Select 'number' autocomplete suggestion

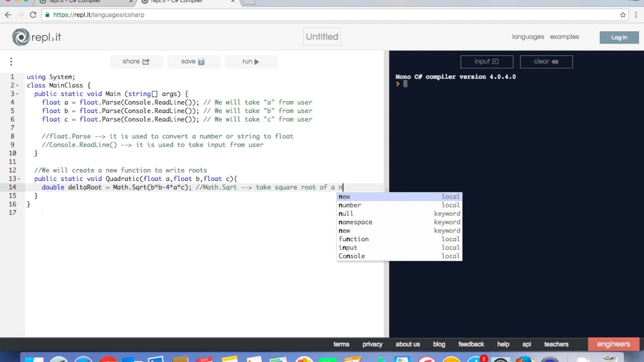[399, 205]
